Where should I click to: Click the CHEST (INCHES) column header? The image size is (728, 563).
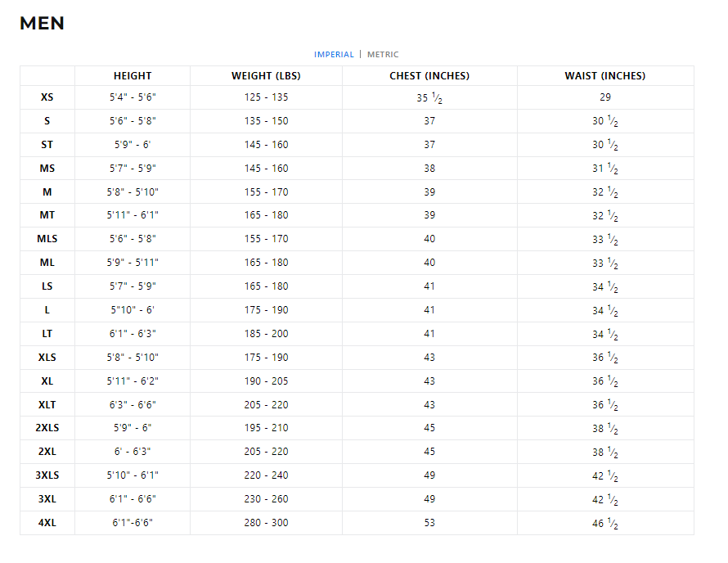tap(429, 76)
